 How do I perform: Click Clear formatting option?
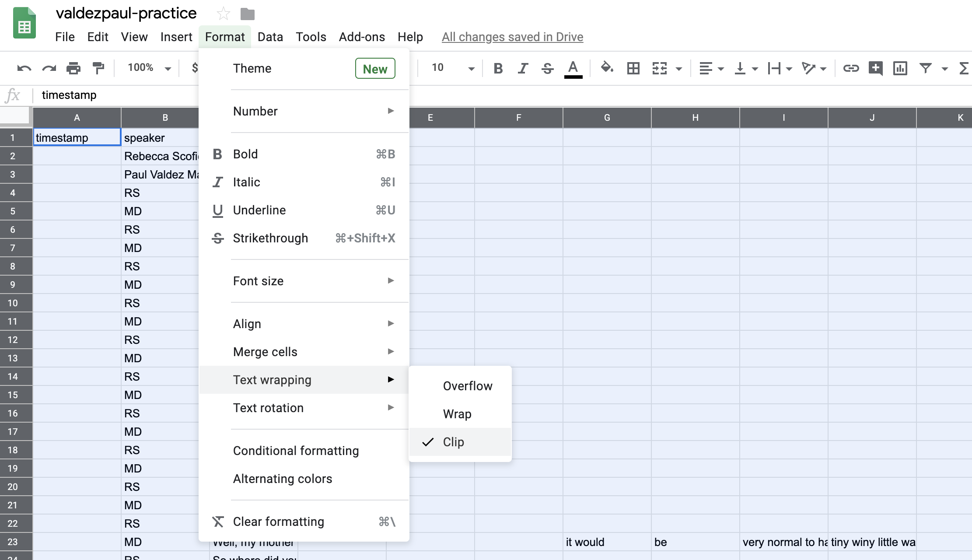coord(278,521)
